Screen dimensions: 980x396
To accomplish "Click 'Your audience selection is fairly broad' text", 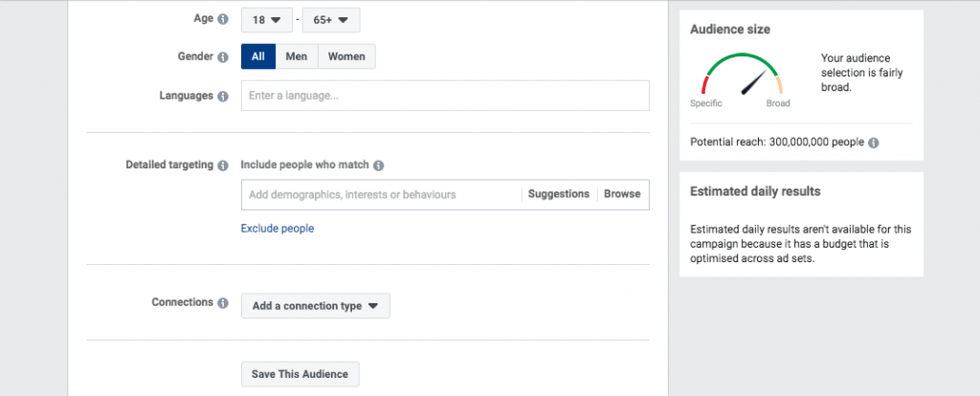I will tap(862, 73).
